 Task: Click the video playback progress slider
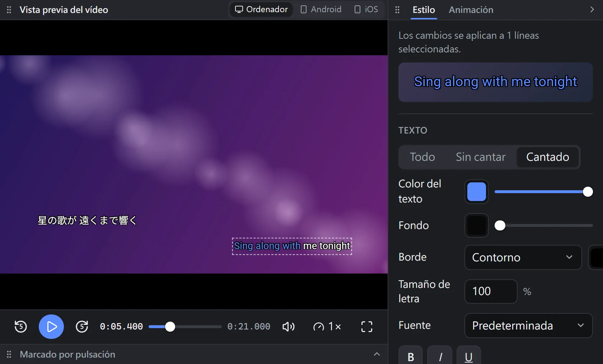click(185, 327)
